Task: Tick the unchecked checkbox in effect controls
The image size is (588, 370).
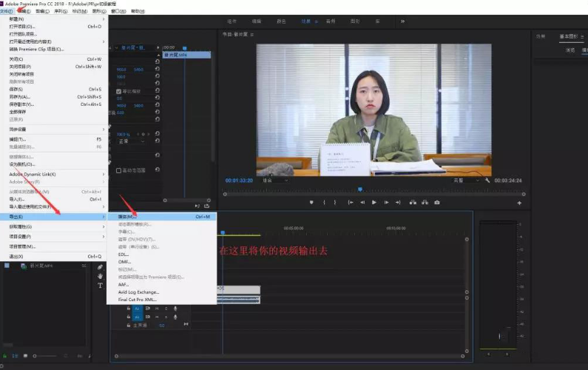Action: tap(118, 170)
